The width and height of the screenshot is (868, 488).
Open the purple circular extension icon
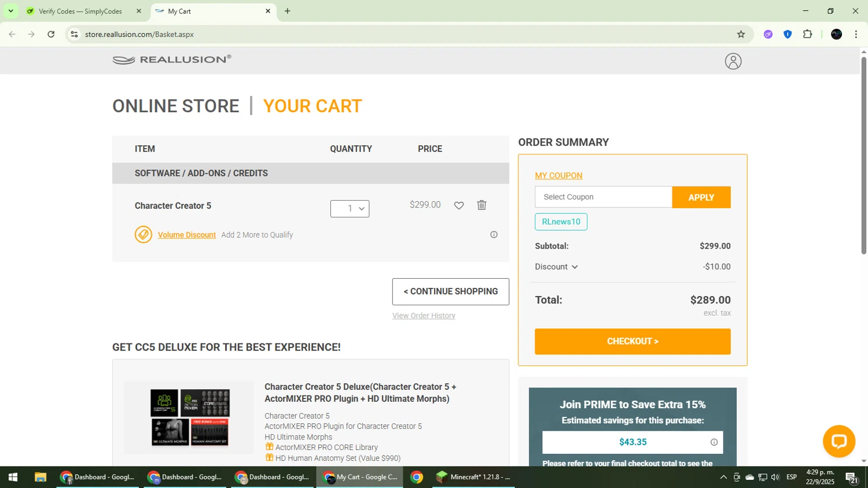(768, 34)
